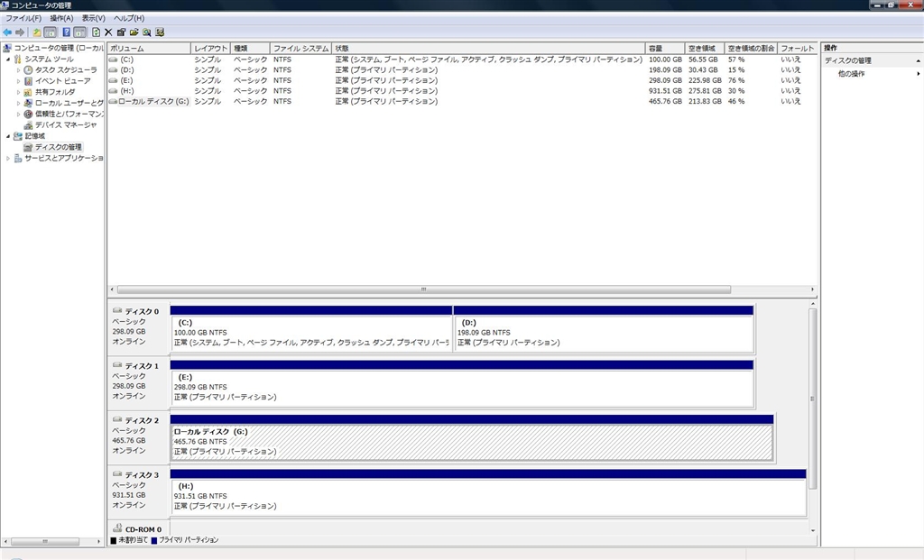Click the ローカル ユーザーとグループ icon

pos(28,103)
